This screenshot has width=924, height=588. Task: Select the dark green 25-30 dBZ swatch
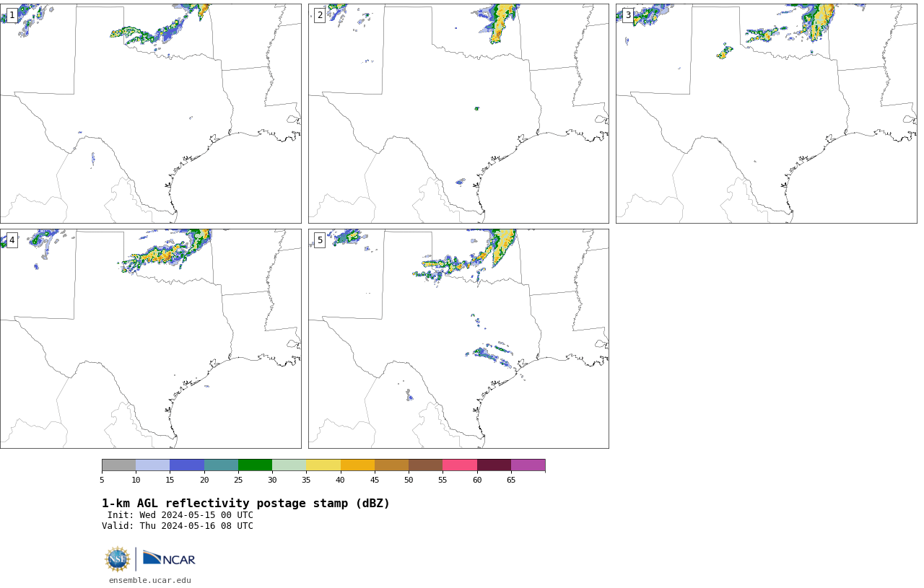coord(255,465)
